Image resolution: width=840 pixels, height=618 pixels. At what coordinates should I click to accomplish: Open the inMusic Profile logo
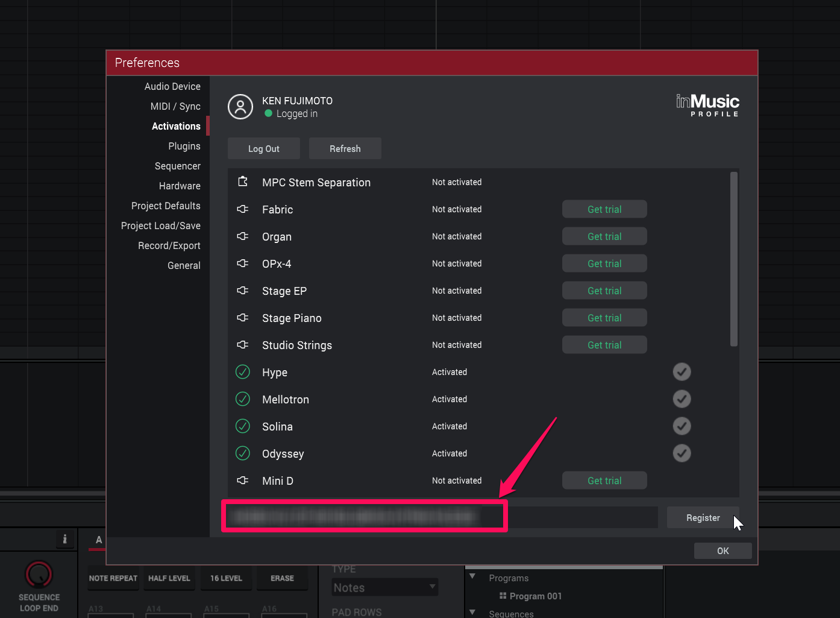pos(707,106)
